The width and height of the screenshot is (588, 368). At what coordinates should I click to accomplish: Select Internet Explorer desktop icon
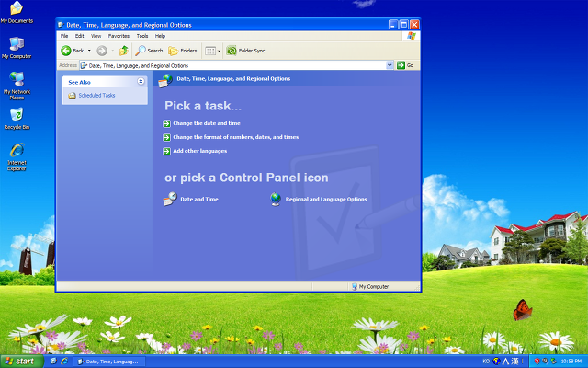[x=17, y=157]
